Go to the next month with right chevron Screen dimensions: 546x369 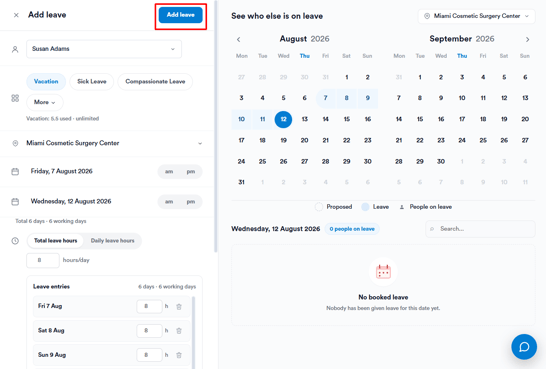[528, 39]
